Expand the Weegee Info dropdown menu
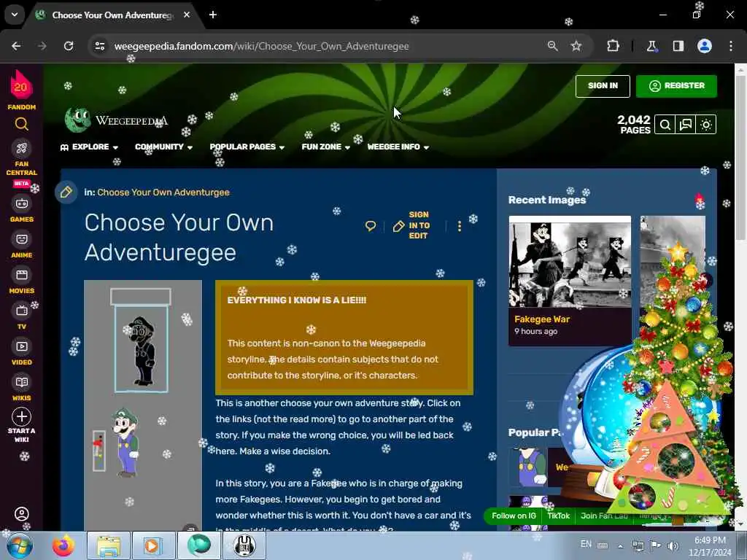The image size is (747, 560). pos(398,147)
